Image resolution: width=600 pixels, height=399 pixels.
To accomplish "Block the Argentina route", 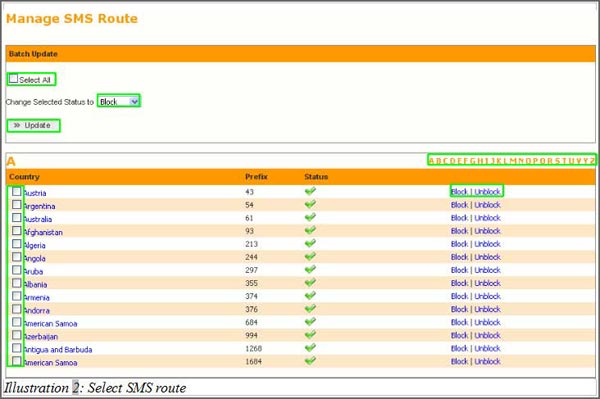I will pyautogui.click(x=459, y=205).
